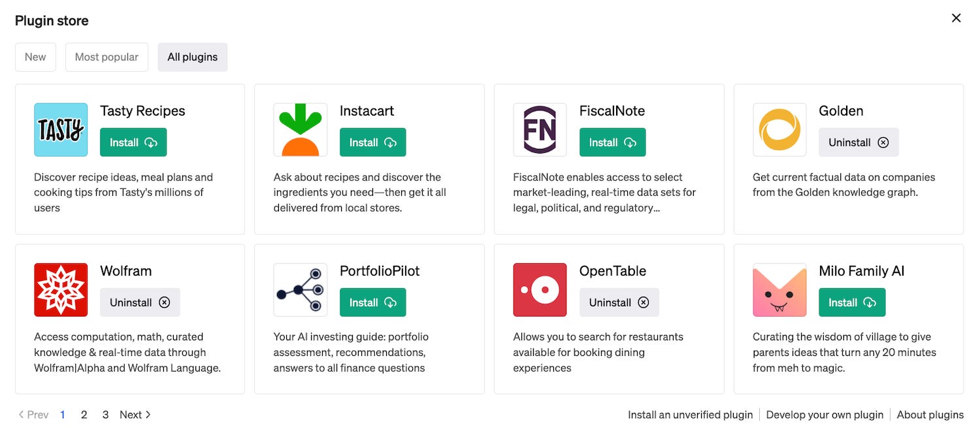Click the Golden knowledge graph logo

point(779,129)
